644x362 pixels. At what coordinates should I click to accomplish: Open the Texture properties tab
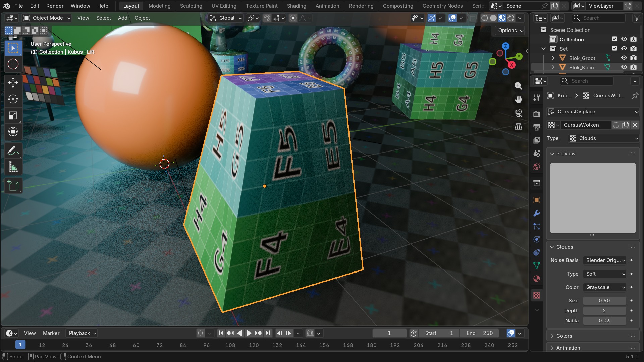pos(537,295)
